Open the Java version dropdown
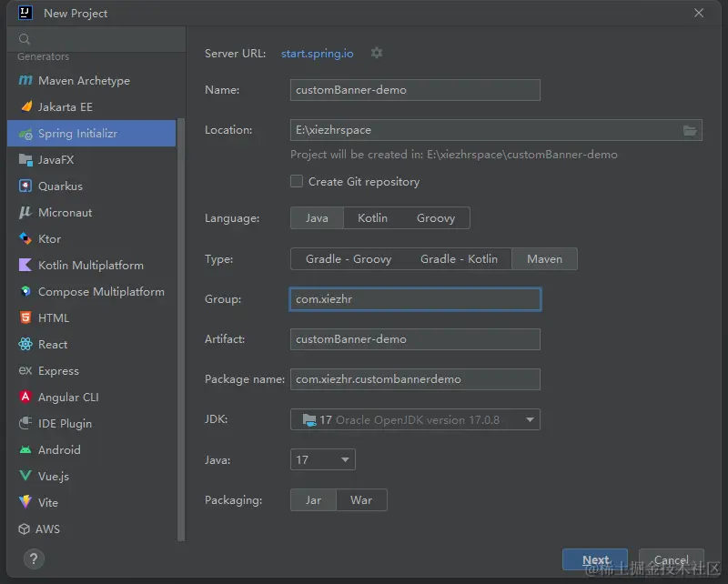 coord(323,459)
